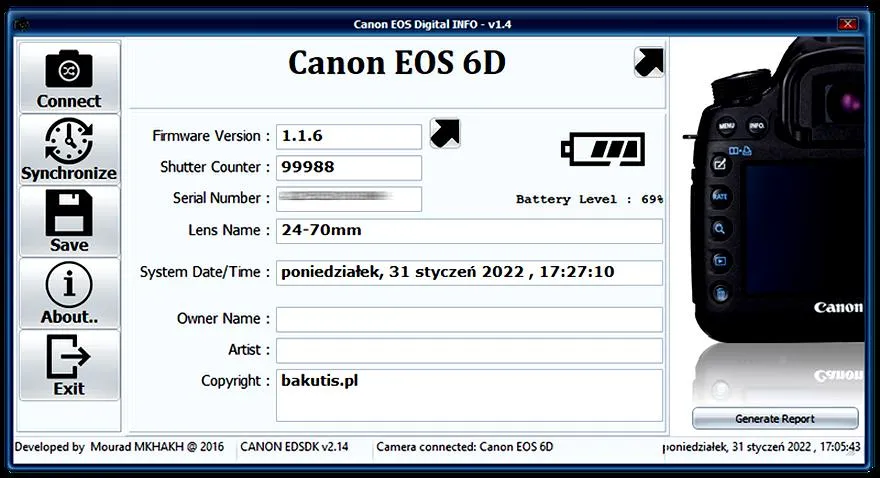The image size is (880, 478).
Task: Generate Report button click
Action: click(x=775, y=419)
